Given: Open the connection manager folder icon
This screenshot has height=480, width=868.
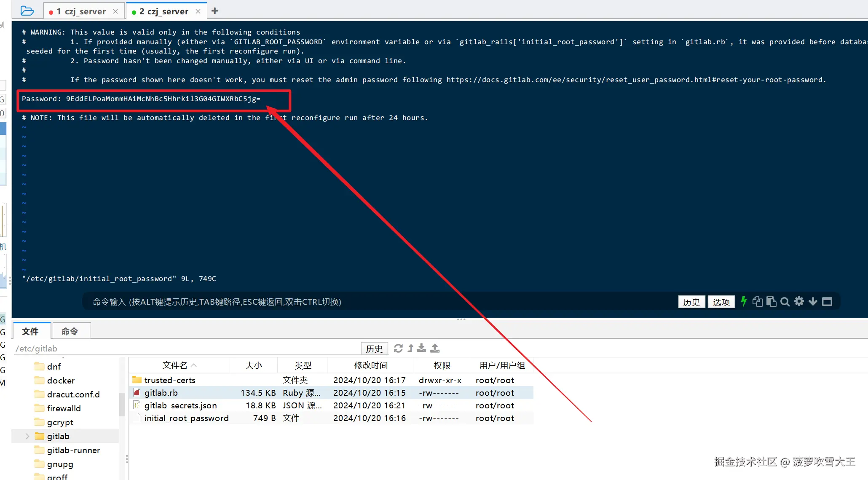Looking at the screenshot, I should [x=27, y=11].
